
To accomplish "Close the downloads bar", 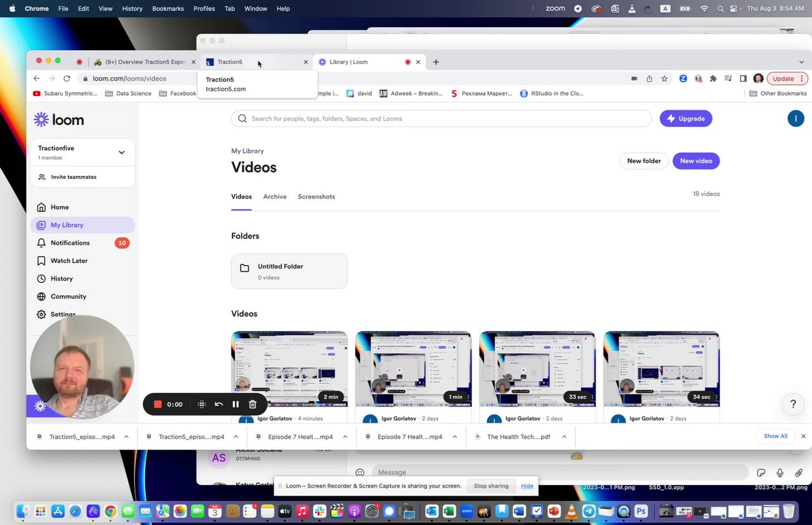I will [x=803, y=436].
